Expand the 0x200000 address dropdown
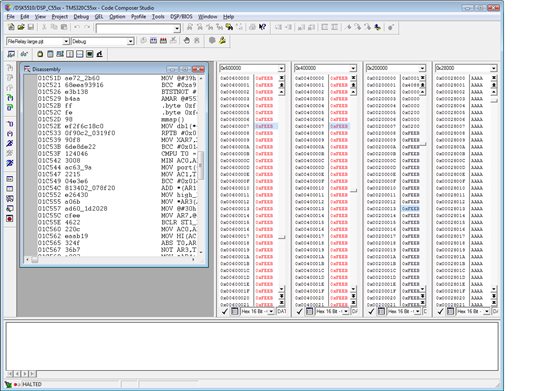The height and width of the screenshot is (391, 550). coord(422,68)
